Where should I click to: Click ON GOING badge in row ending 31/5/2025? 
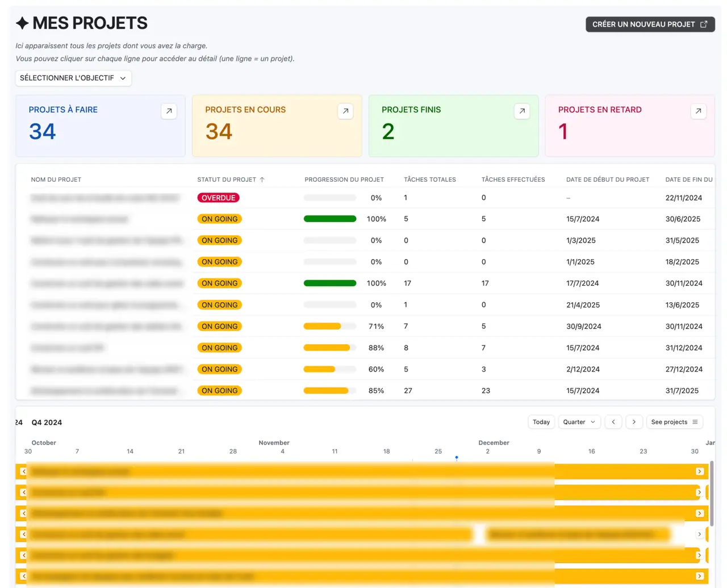tap(220, 240)
